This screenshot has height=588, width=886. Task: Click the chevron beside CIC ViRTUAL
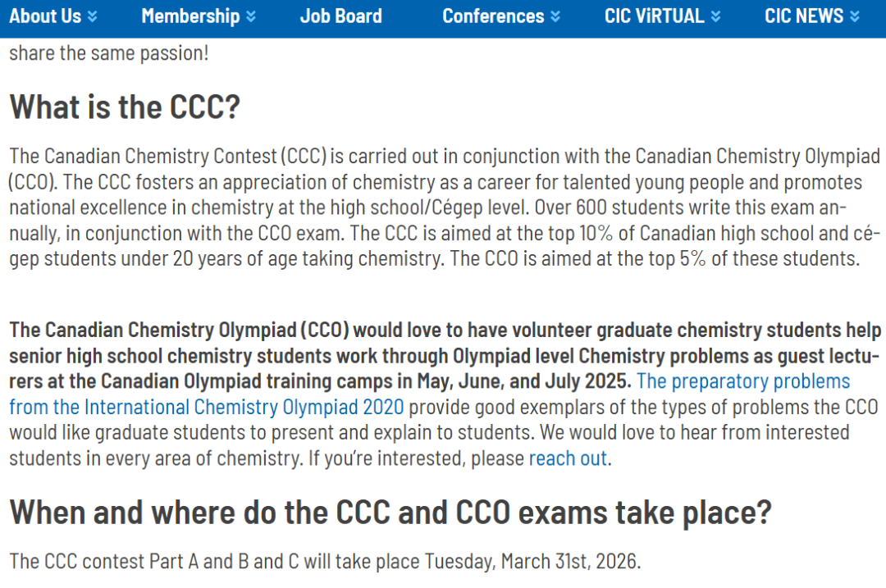715,16
